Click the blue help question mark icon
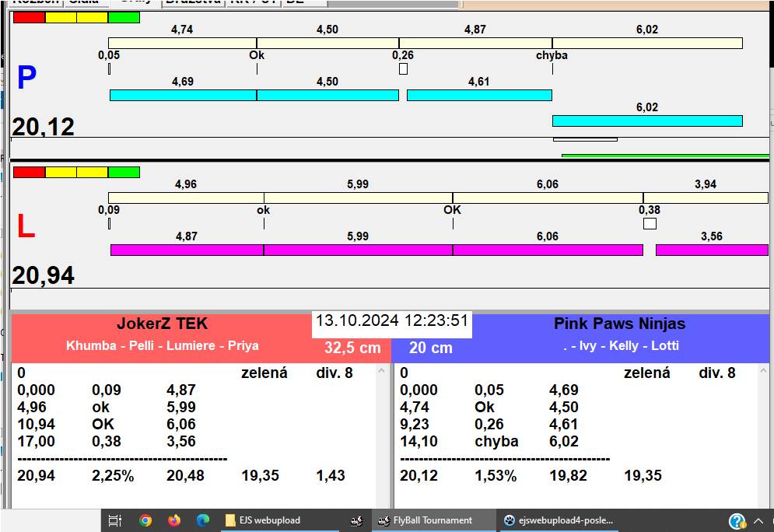 click(x=737, y=521)
